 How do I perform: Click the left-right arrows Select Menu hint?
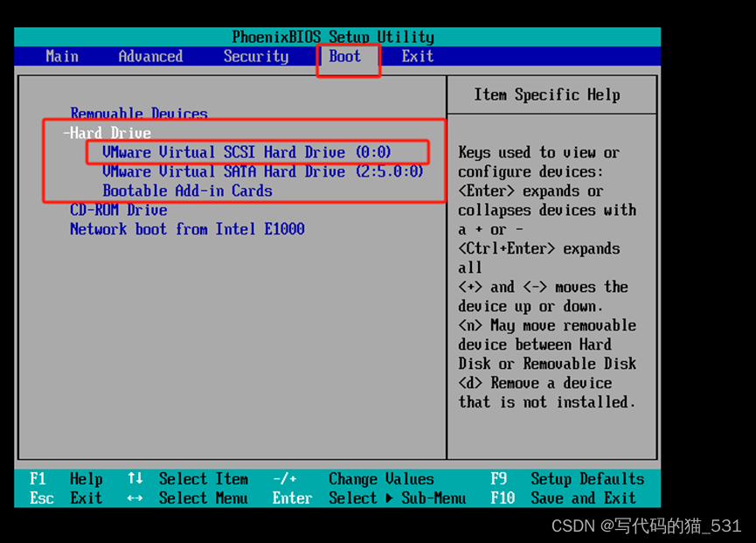(188, 498)
